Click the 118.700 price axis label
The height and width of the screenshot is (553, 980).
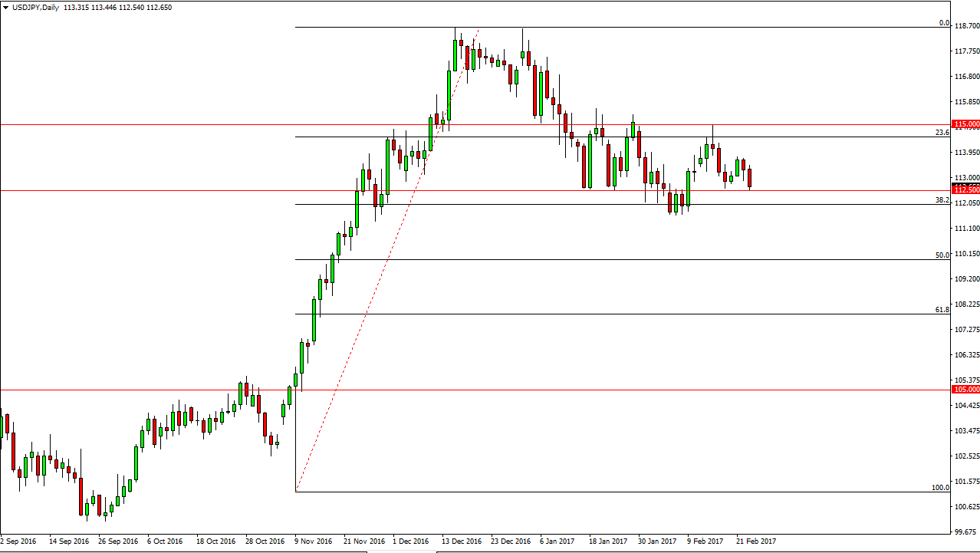[x=968, y=26]
